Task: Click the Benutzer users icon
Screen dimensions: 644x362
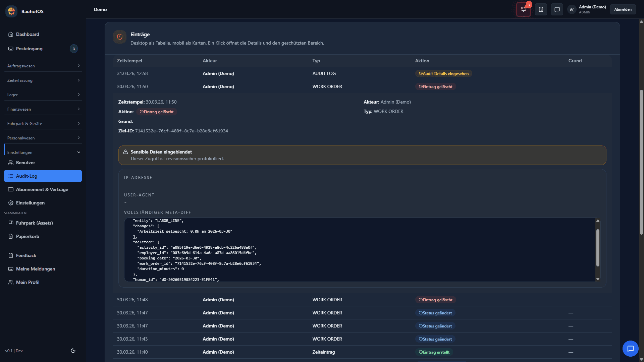Action: pos(11,163)
